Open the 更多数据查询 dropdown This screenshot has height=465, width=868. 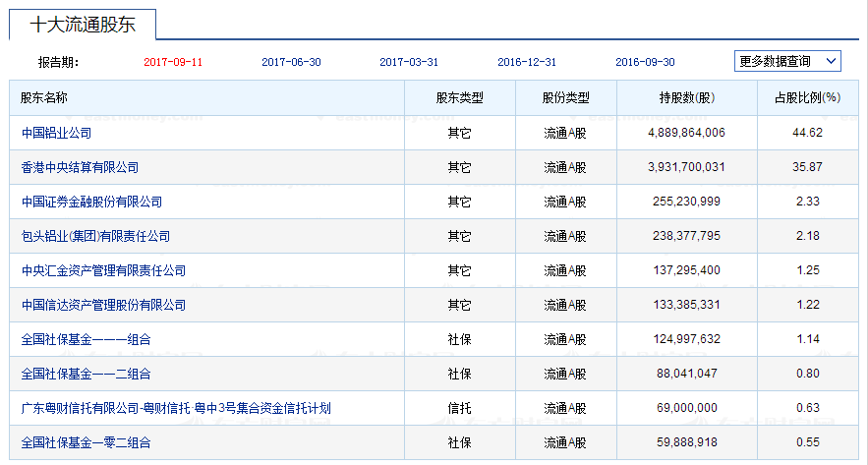[787, 61]
